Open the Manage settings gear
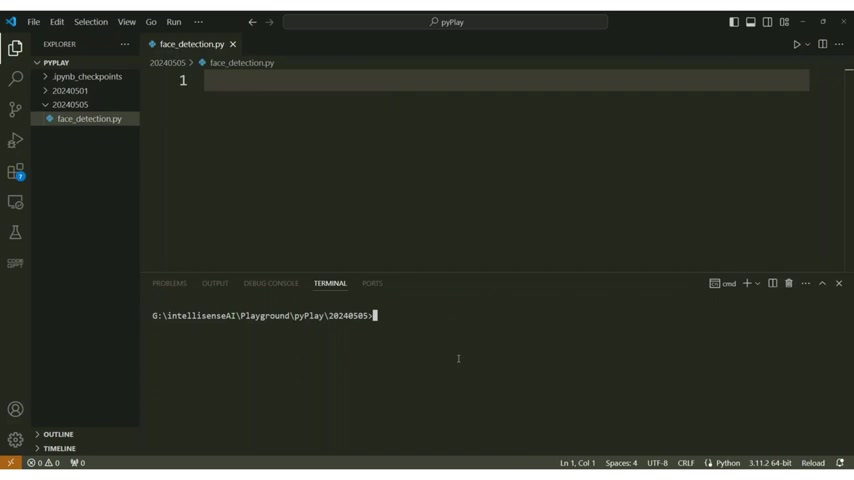Viewport: 854px width, 480px height. [x=15, y=439]
